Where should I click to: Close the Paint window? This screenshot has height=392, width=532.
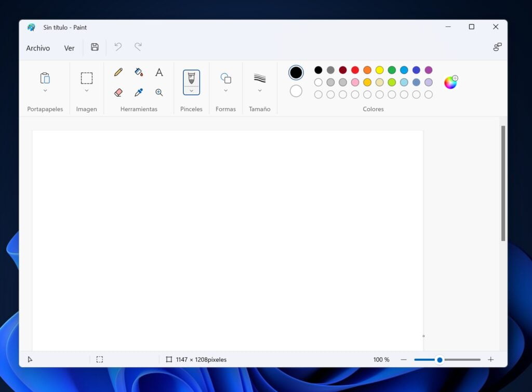tap(496, 27)
